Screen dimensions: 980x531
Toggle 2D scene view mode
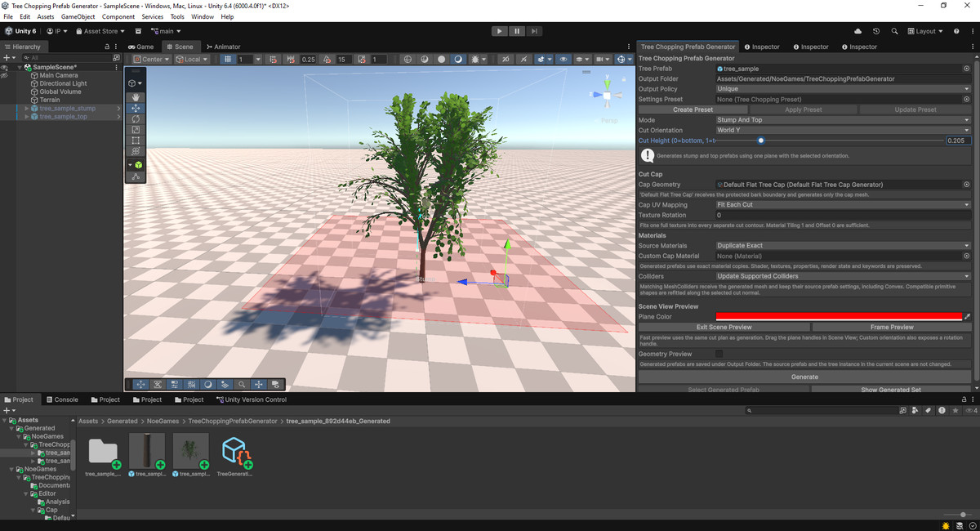[506, 60]
